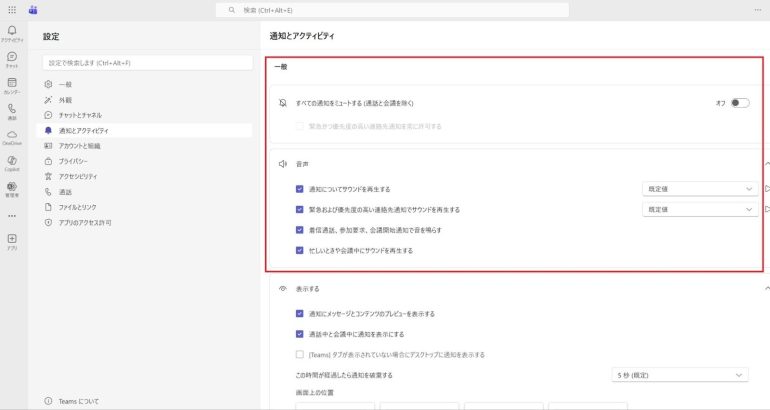This screenshot has height=410, width=770.
Task: Enable [Teams] タブ desktop notification checkbox
Action: (x=299, y=354)
